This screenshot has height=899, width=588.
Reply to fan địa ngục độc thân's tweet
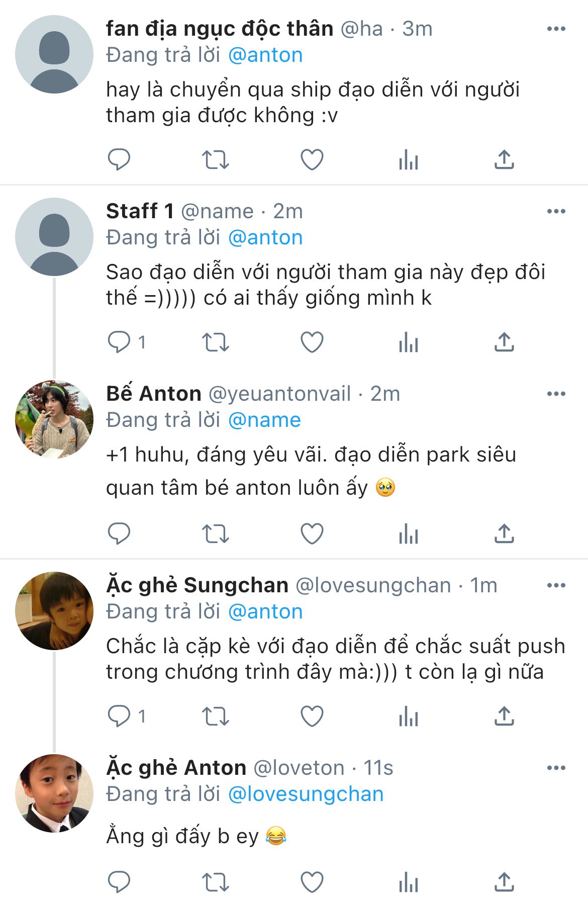[x=119, y=160]
